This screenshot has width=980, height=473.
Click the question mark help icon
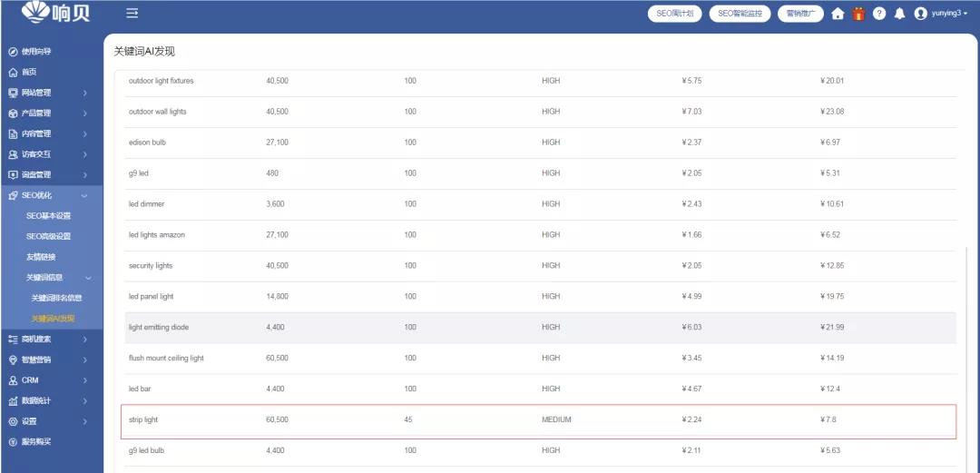pyautogui.click(x=879, y=14)
